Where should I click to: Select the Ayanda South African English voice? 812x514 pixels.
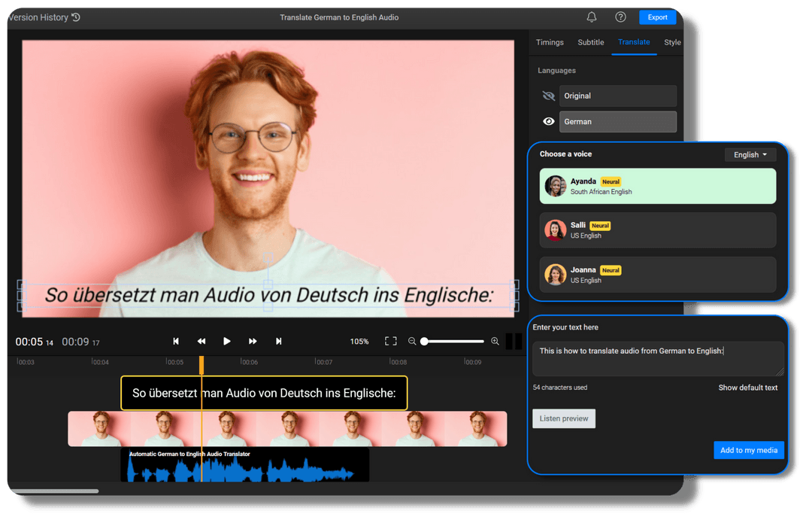[658, 187]
